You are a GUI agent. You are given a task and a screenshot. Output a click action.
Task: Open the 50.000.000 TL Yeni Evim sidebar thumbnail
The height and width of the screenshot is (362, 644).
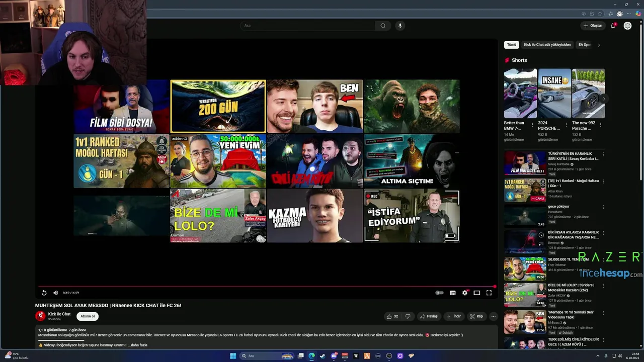point(525,268)
